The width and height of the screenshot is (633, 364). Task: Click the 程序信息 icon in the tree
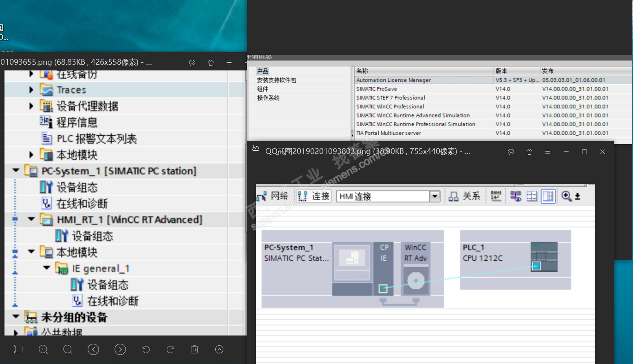46,122
